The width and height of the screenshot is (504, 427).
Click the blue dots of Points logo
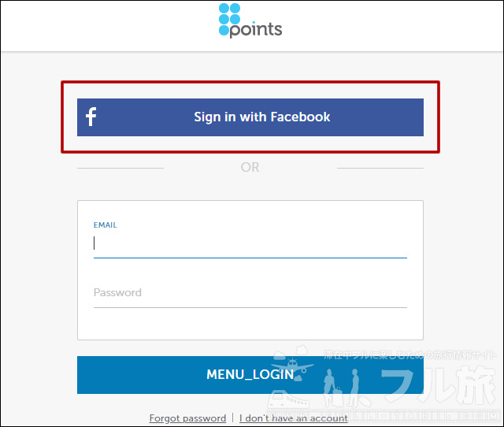[x=229, y=19]
